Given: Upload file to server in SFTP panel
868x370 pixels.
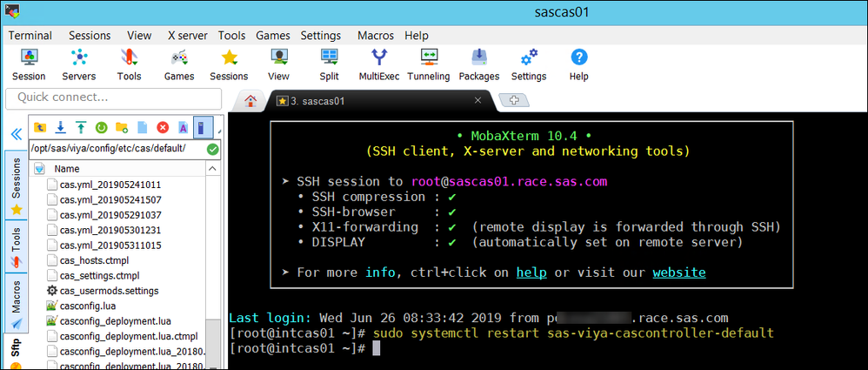Looking at the screenshot, I should [81, 128].
